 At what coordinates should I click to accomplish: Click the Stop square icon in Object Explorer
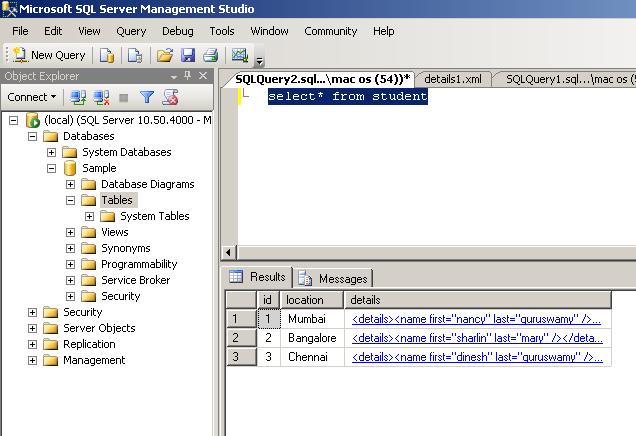[x=124, y=98]
